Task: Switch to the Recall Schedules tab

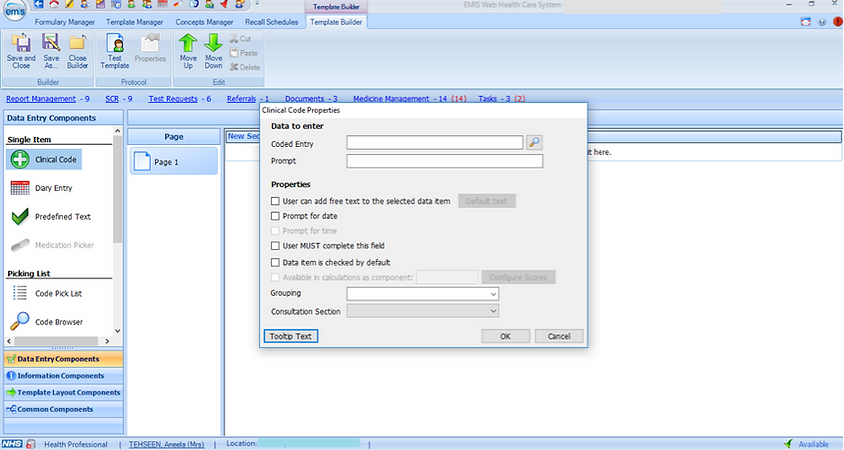Action: coord(271,22)
